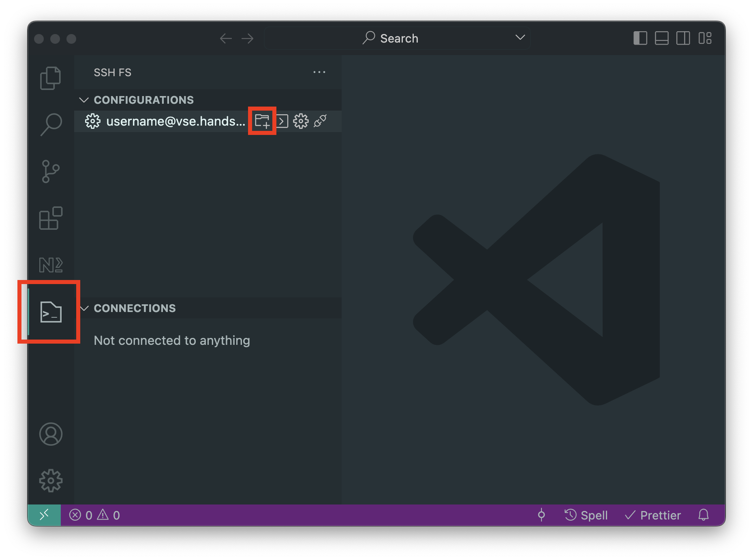Open the Explorer view in activity bar
This screenshot has width=753, height=560.
click(51, 78)
